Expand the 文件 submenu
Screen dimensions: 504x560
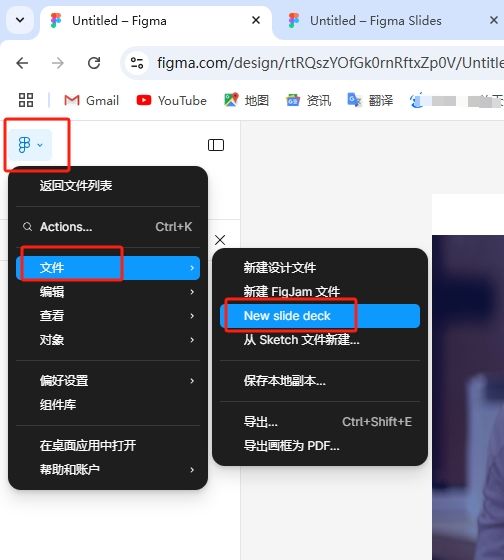[x=108, y=268]
